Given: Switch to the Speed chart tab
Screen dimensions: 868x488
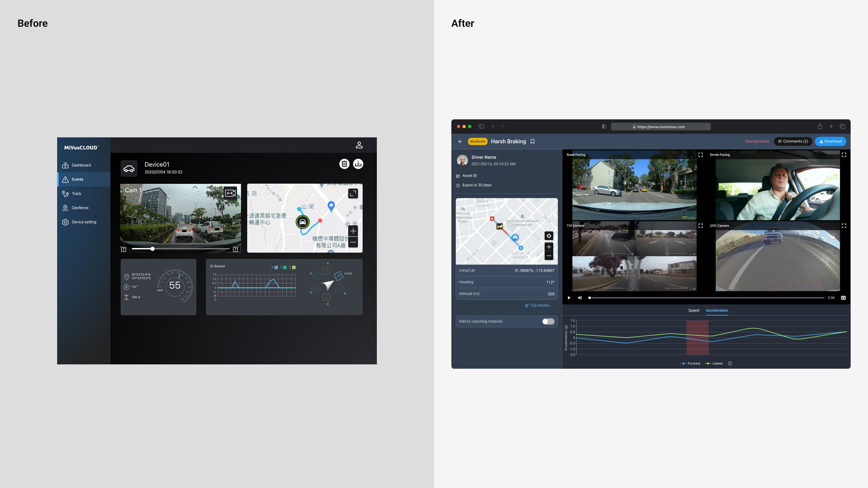Looking at the screenshot, I should tap(693, 311).
